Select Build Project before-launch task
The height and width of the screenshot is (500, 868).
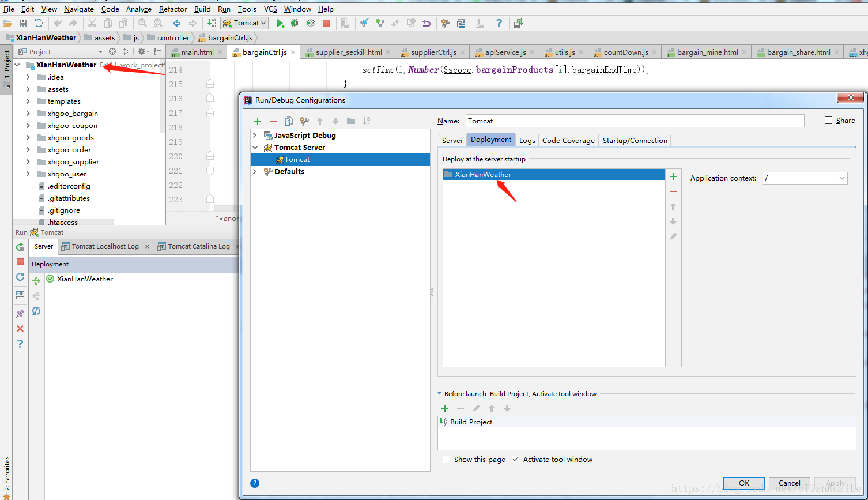647,422
